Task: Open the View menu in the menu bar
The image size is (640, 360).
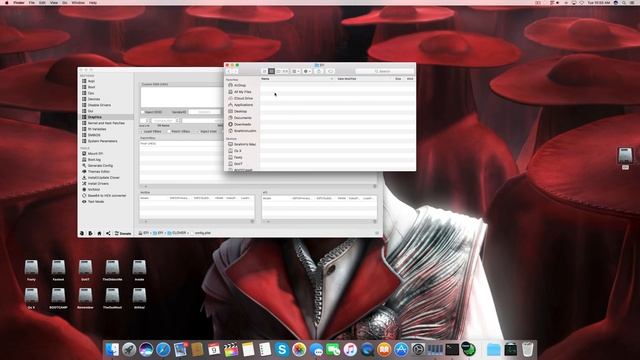Action: (x=54, y=2)
